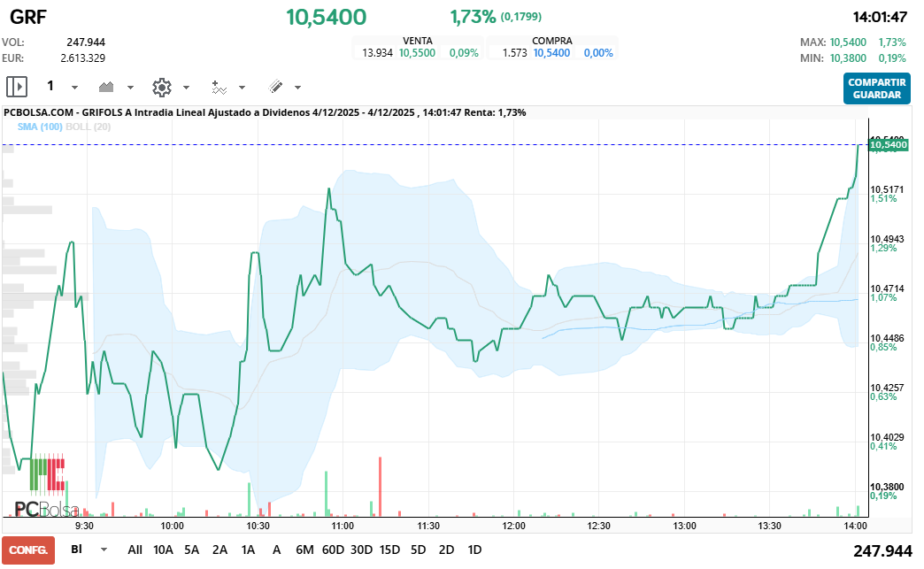Click the area chart type icon
The width and height of the screenshot is (924, 569).
[x=107, y=87]
